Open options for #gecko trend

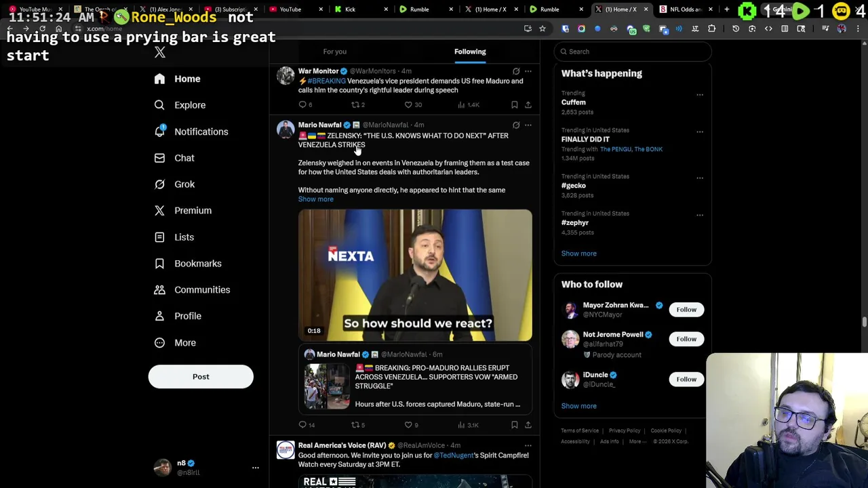[x=700, y=178]
